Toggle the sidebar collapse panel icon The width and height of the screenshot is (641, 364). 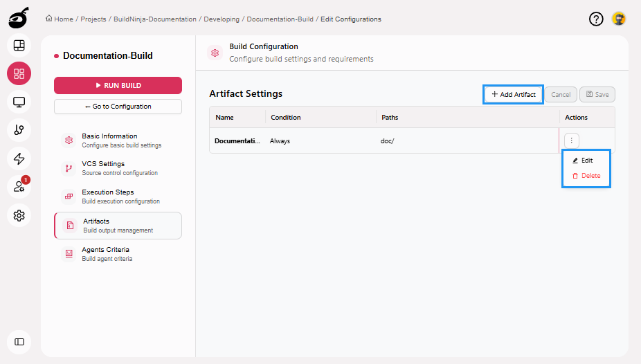point(19,342)
